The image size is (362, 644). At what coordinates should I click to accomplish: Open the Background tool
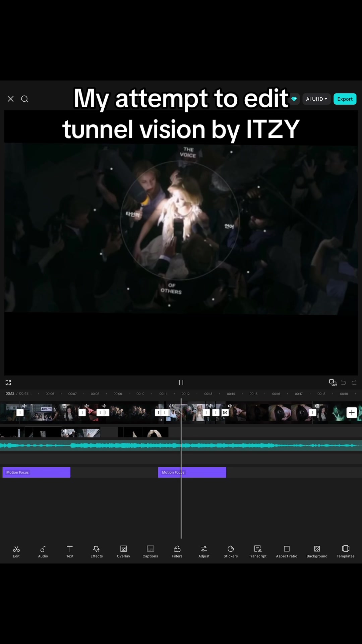point(317,552)
